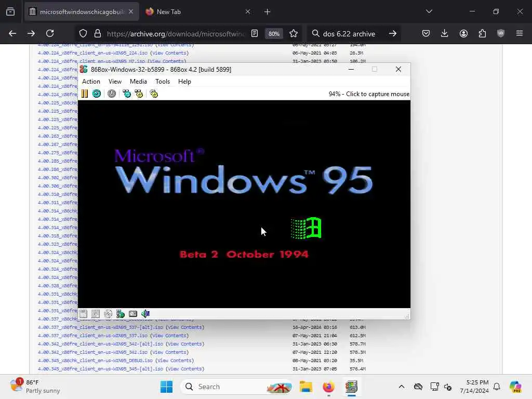Screen dimensions: 532x399
Task: Download 4.00.345 WIN95_DEBUG.iso link
Action: pyautogui.click(x=96, y=361)
